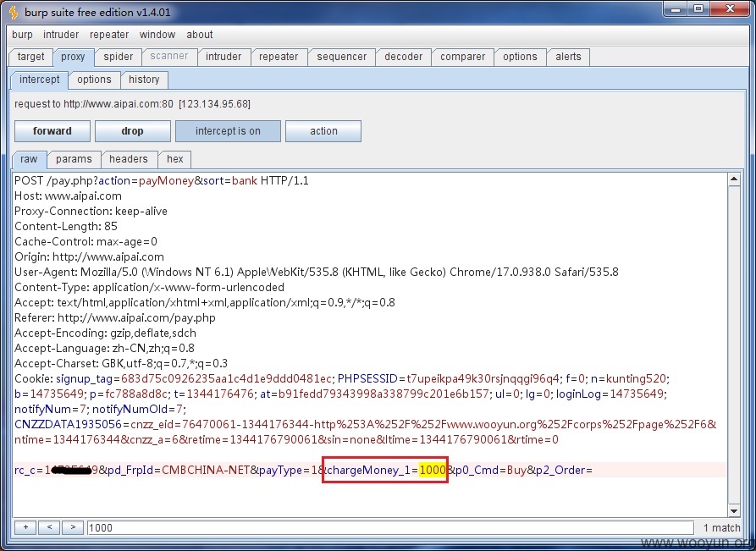Open the action button menu
The height and width of the screenshot is (551, 756).
pos(323,131)
